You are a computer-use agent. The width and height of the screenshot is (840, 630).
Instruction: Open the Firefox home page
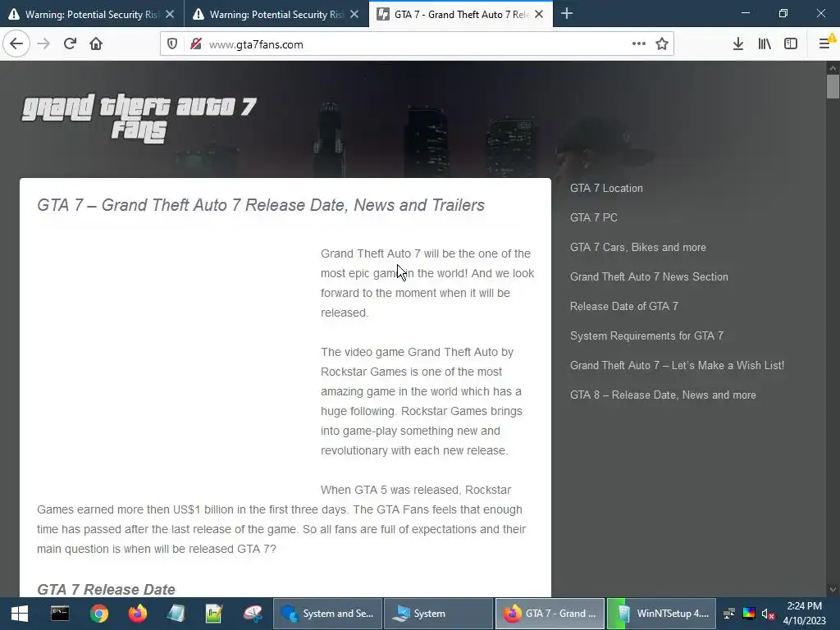[96, 44]
